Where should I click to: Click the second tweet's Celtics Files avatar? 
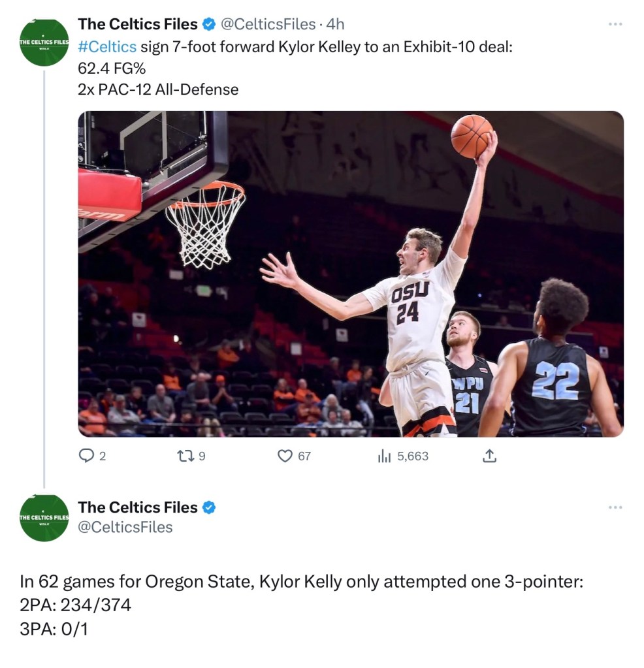44,518
